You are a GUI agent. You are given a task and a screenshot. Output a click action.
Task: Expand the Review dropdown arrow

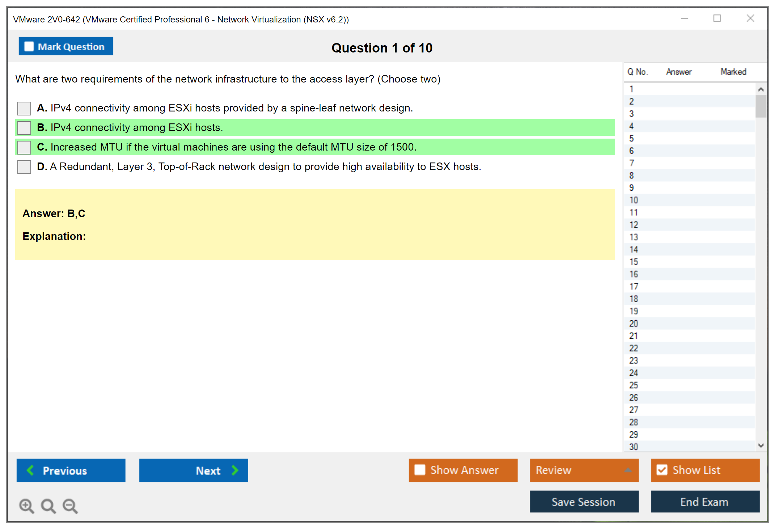(628, 470)
